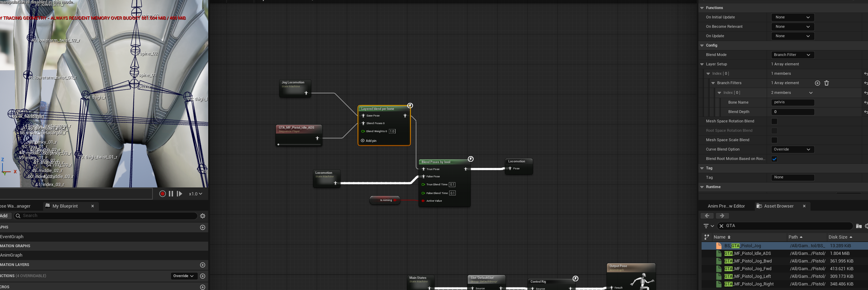Open My Blueprint settings gear

[203, 216]
